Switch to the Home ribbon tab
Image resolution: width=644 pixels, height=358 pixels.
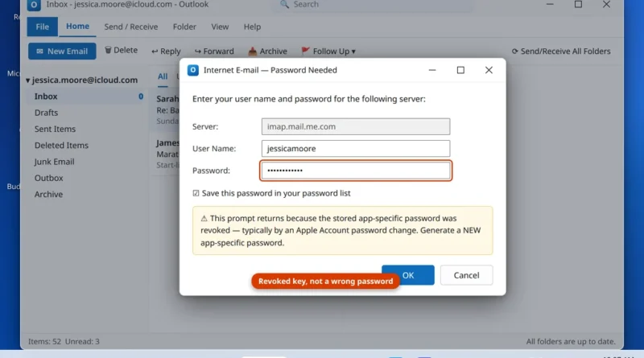click(x=77, y=27)
